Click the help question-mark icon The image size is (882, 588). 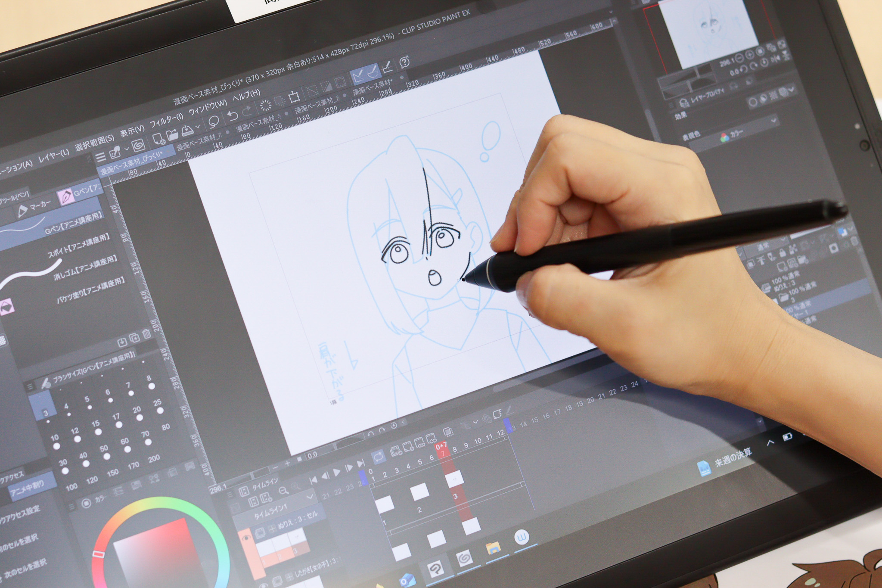(404, 63)
